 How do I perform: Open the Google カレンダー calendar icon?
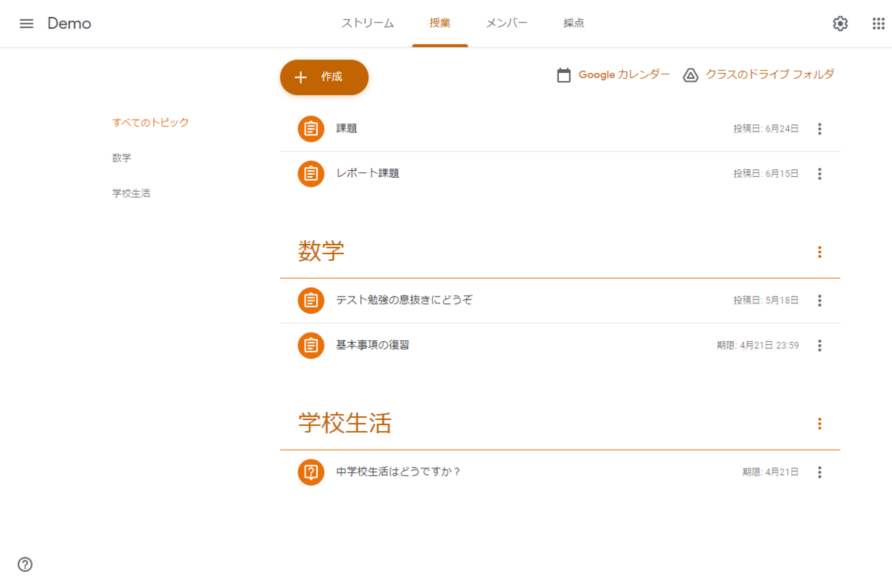pyautogui.click(x=563, y=74)
